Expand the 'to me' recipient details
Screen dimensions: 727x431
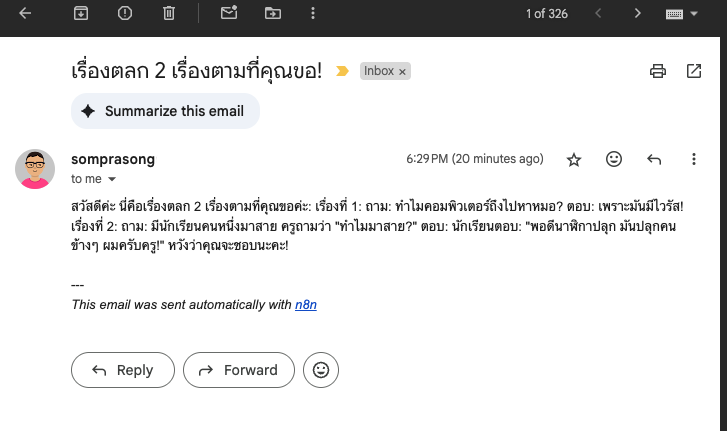[112, 179]
